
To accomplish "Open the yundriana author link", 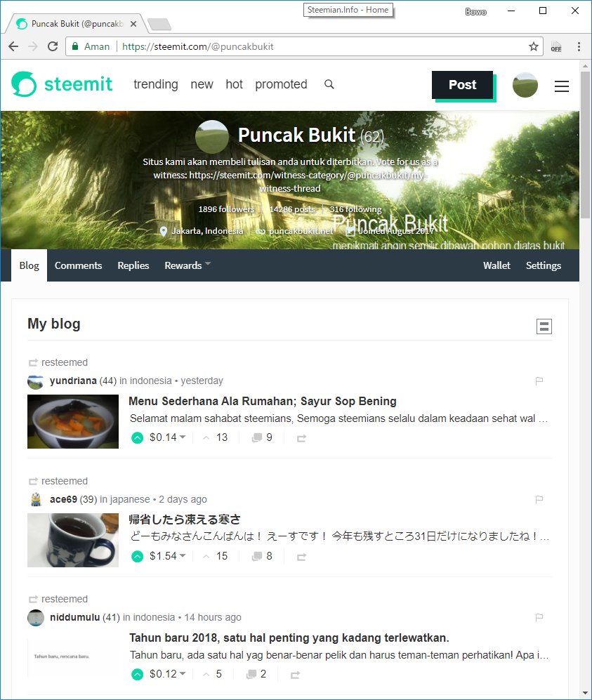I will coord(73,381).
